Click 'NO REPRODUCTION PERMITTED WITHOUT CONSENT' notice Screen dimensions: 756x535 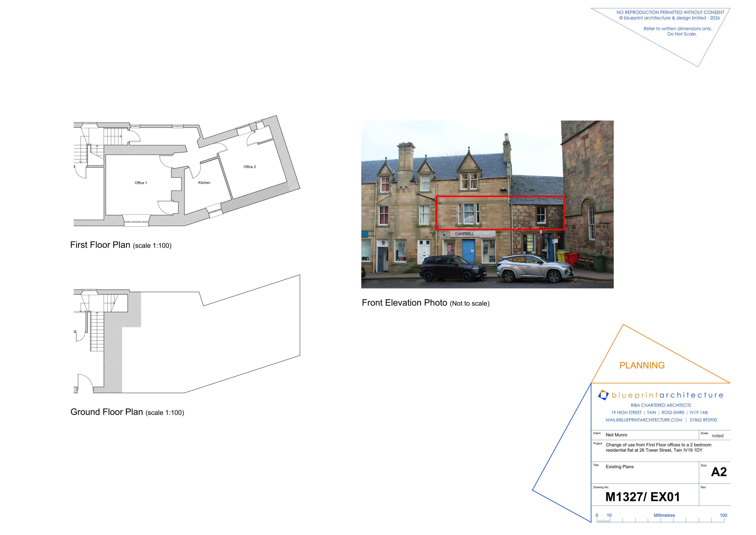click(670, 12)
